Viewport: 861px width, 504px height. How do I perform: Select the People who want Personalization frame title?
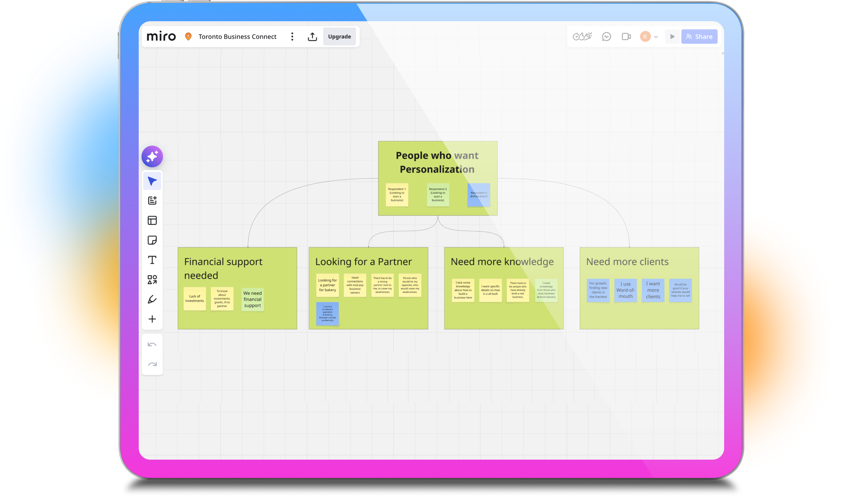coord(437,162)
